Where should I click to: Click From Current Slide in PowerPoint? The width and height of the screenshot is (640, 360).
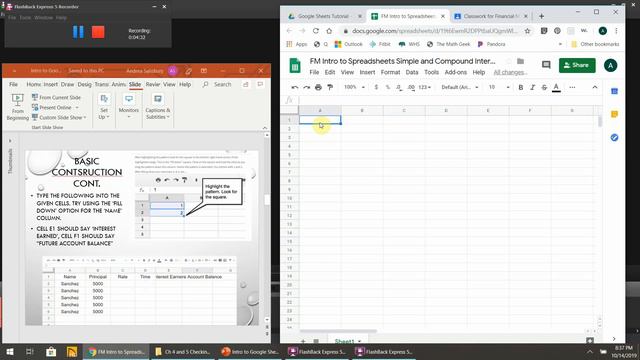coord(56,97)
